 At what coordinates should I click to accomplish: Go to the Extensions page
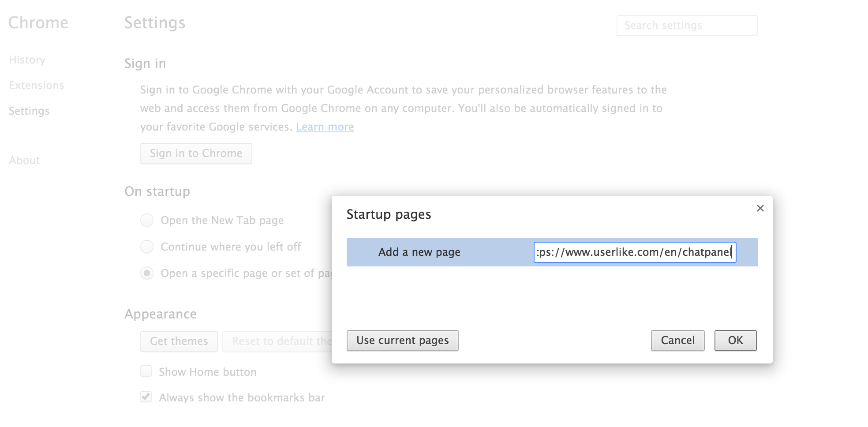click(36, 85)
